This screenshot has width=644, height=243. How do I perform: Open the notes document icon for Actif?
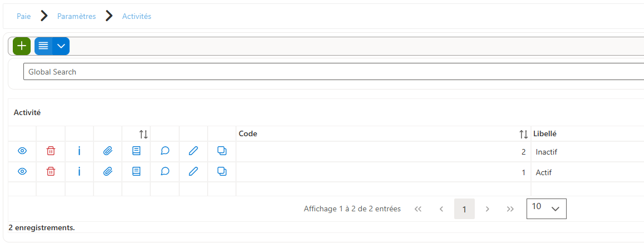[136, 172]
